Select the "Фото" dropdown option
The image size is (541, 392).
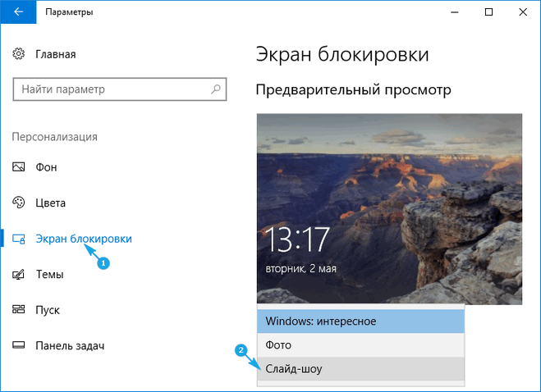click(x=361, y=345)
